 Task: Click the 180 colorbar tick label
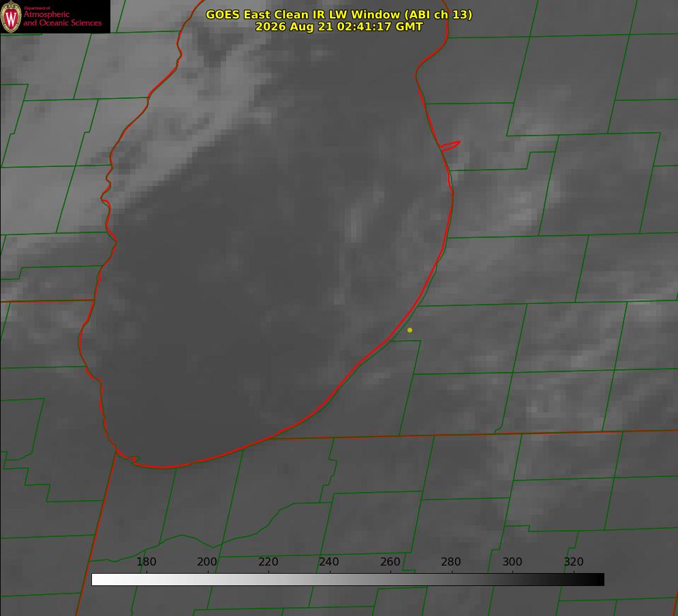146,561
